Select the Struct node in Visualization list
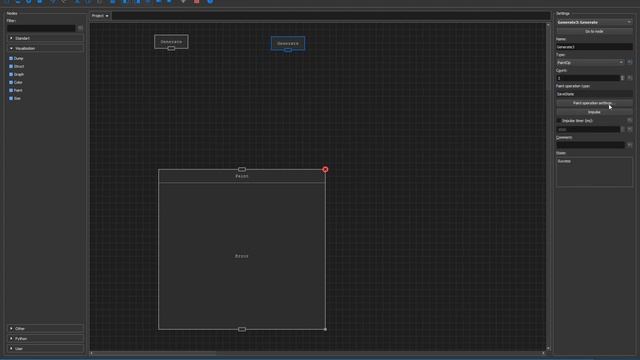 pyautogui.click(x=16, y=66)
